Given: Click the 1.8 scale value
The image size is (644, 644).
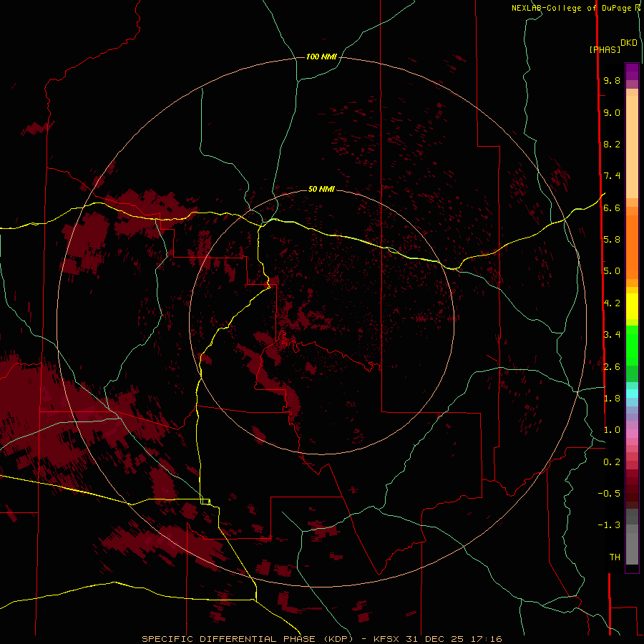Looking at the screenshot, I should [612, 399].
